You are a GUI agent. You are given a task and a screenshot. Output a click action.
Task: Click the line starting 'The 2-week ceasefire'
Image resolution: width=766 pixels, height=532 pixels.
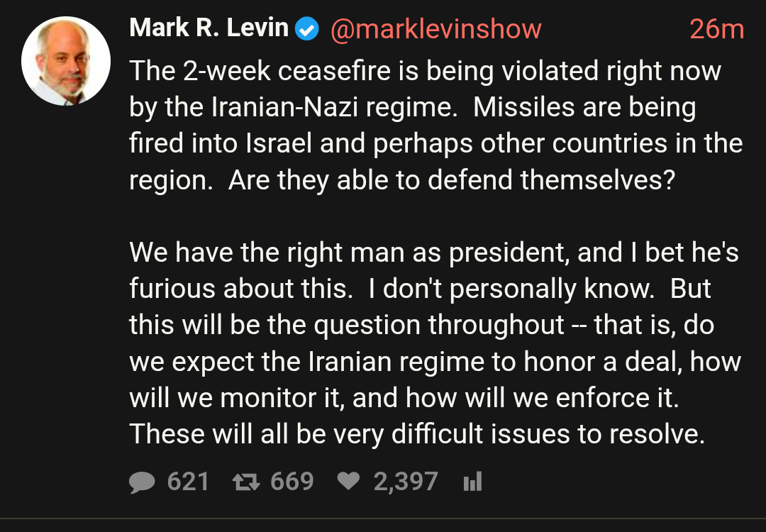[x=425, y=71]
